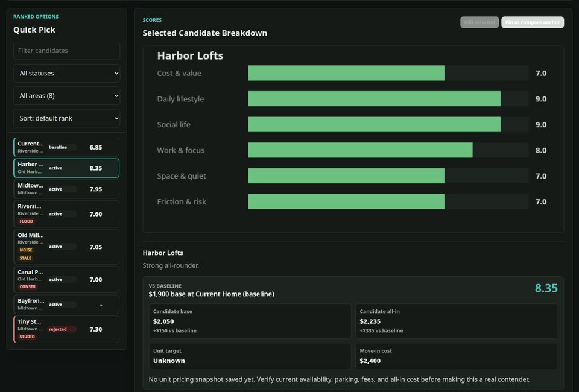Image resolution: width=579 pixels, height=392 pixels.
Task: Select the Bayfront candidate with no score
Action: (66, 304)
